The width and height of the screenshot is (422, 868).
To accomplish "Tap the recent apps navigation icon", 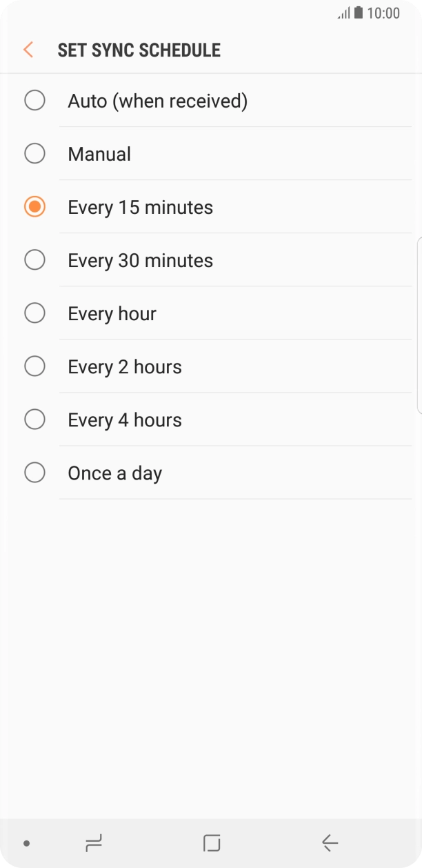I will point(94,842).
